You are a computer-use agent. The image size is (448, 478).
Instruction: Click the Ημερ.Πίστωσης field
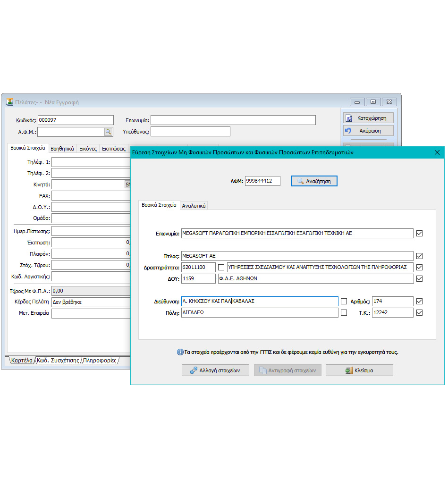pyautogui.click(x=91, y=231)
